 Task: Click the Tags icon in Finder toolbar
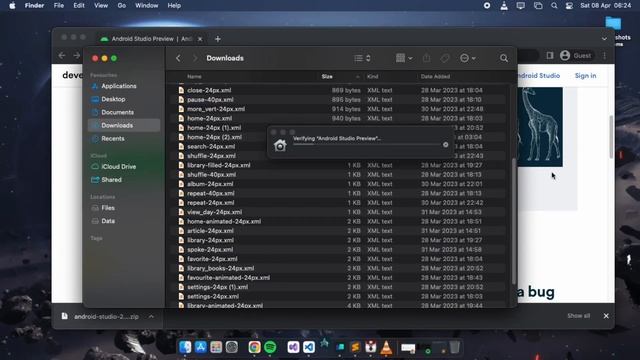click(x=445, y=58)
